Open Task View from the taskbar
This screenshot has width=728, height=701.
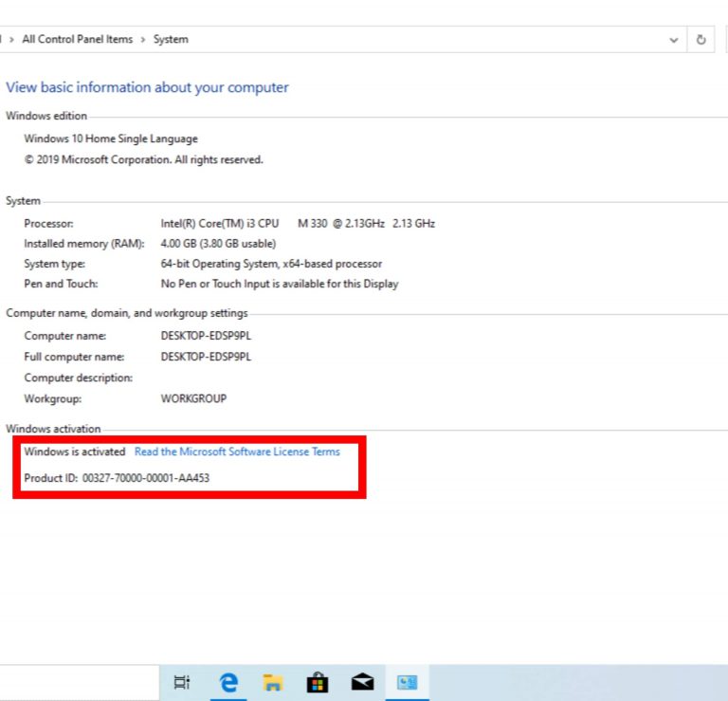click(182, 682)
